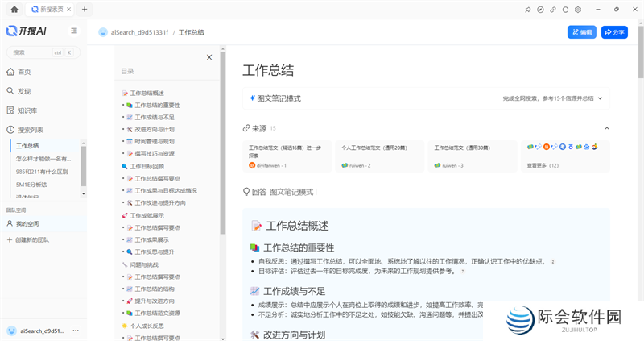Open the three-dot menu beside the account name
The width and height of the screenshot is (644, 341).
coord(76,331)
